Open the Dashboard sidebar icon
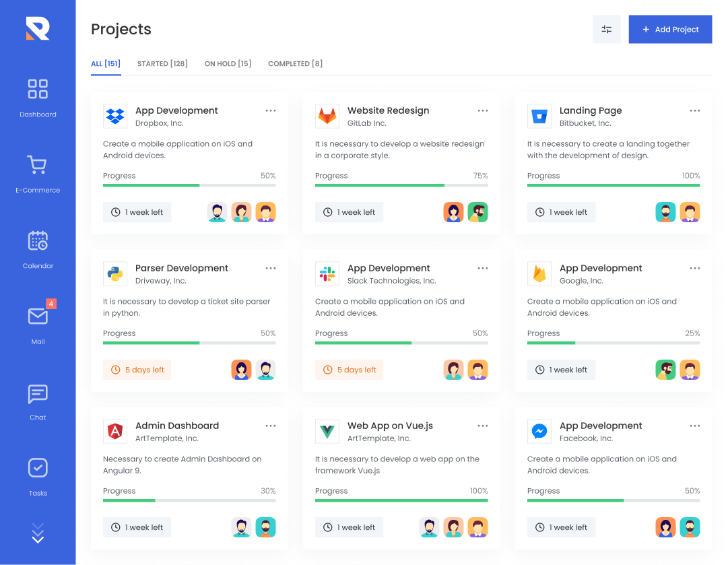The height and width of the screenshot is (565, 728). (x=38, y=89)
